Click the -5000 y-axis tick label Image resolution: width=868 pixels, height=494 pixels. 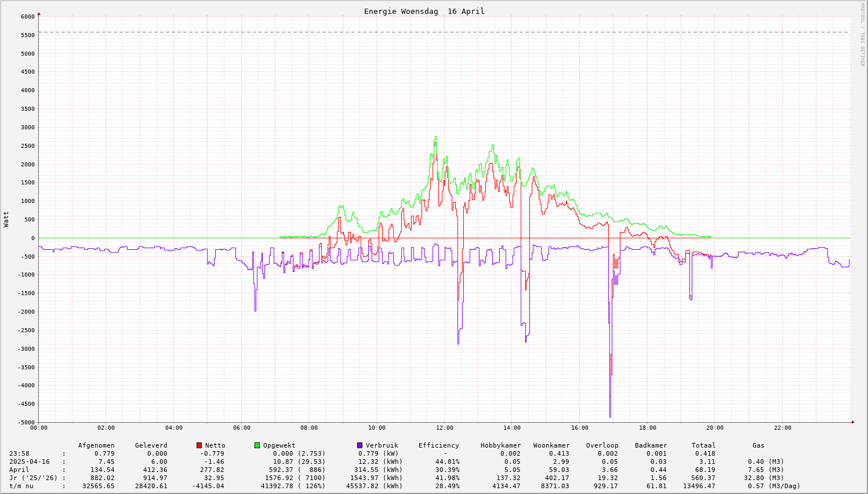[x=26, y=423]
